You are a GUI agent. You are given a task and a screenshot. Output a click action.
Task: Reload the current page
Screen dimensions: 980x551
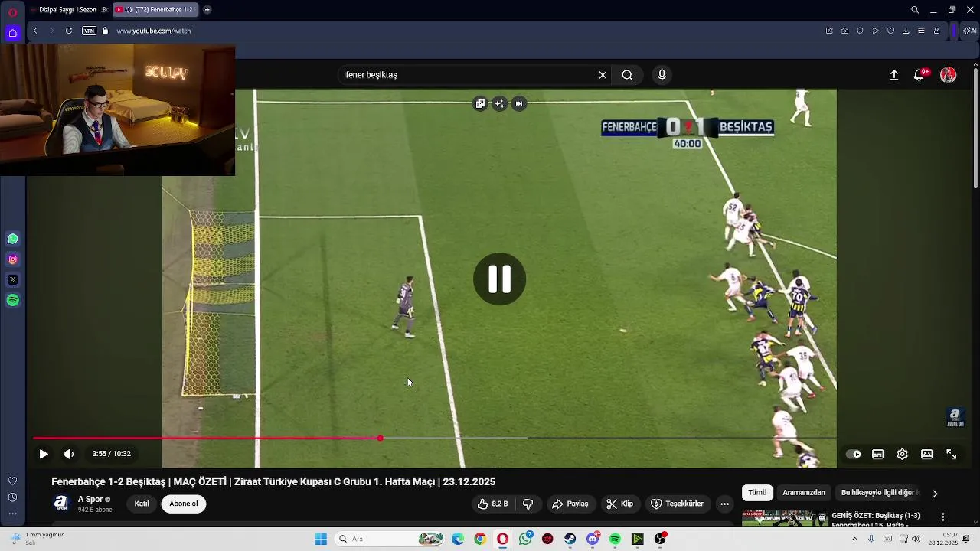(69, 31)
